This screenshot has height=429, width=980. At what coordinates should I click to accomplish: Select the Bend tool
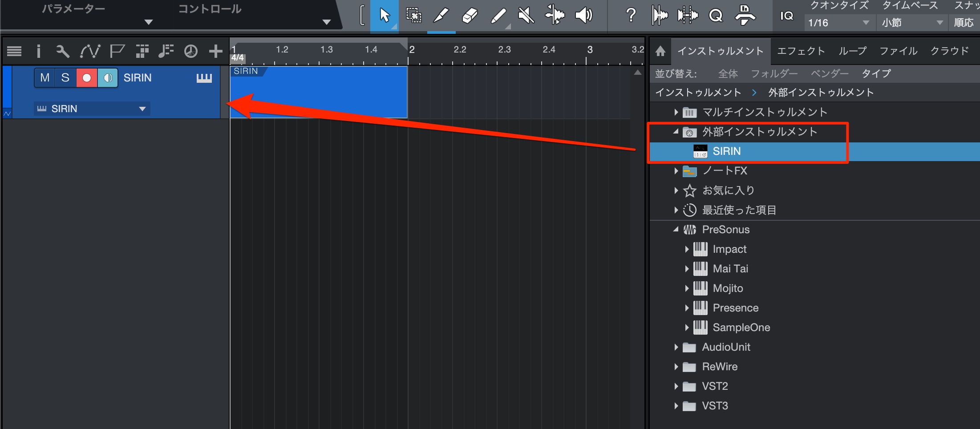[x=555, y=15]
